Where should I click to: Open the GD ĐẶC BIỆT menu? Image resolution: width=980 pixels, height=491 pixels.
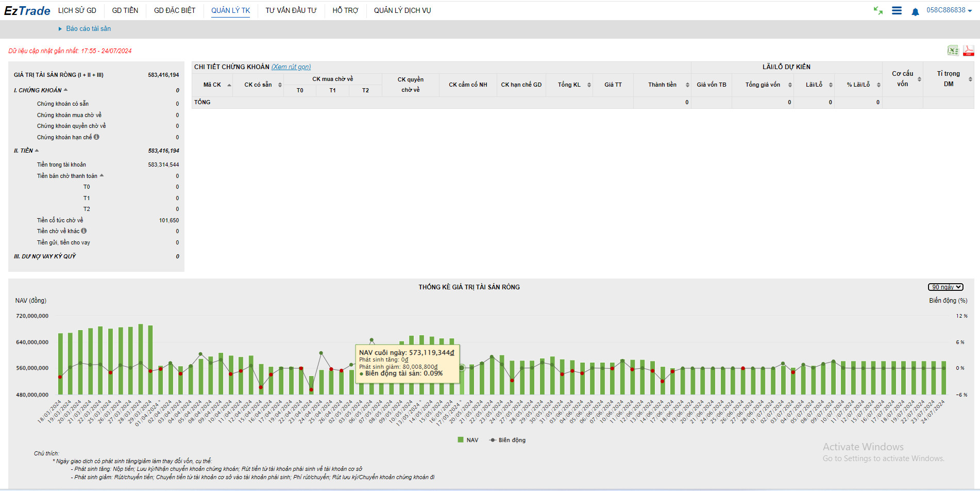(175, 10)
